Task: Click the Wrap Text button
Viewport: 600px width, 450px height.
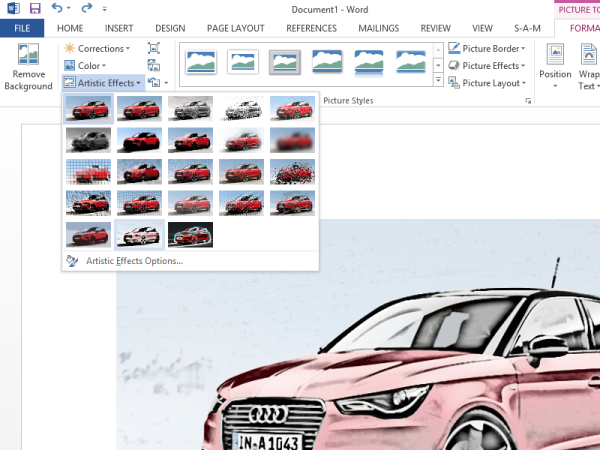Action: [x=588, y=67]
